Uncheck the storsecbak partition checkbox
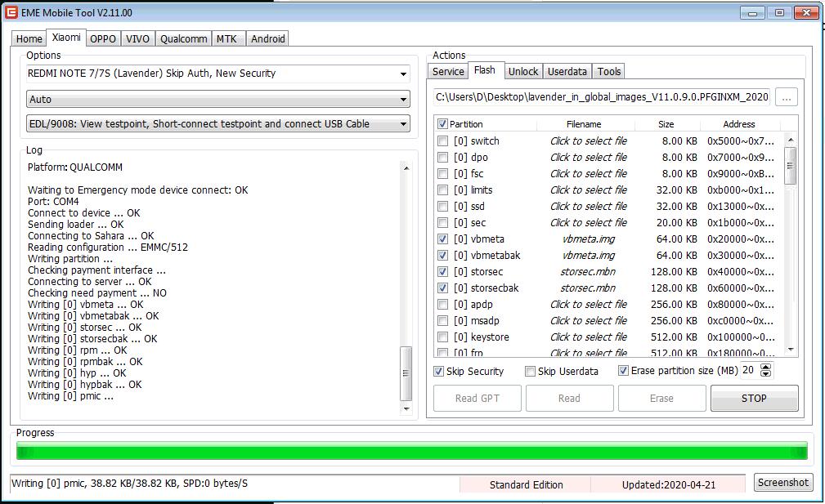Image resolution: width=825 pixels, height=504 pixels. click(x=443, y=288)
